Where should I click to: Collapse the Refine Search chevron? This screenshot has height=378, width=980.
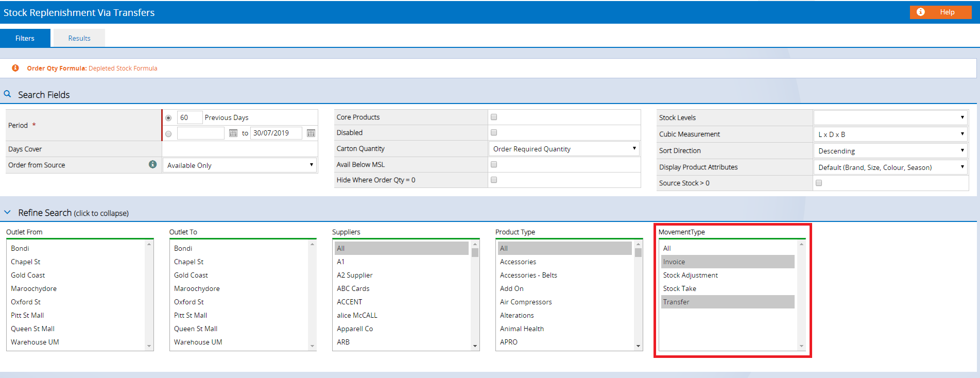[7, 212]
